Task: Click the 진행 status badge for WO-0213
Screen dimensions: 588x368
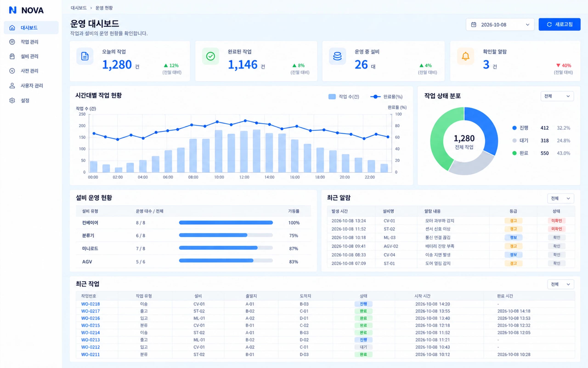Action: pyautogui.click(x=363, y=340)
